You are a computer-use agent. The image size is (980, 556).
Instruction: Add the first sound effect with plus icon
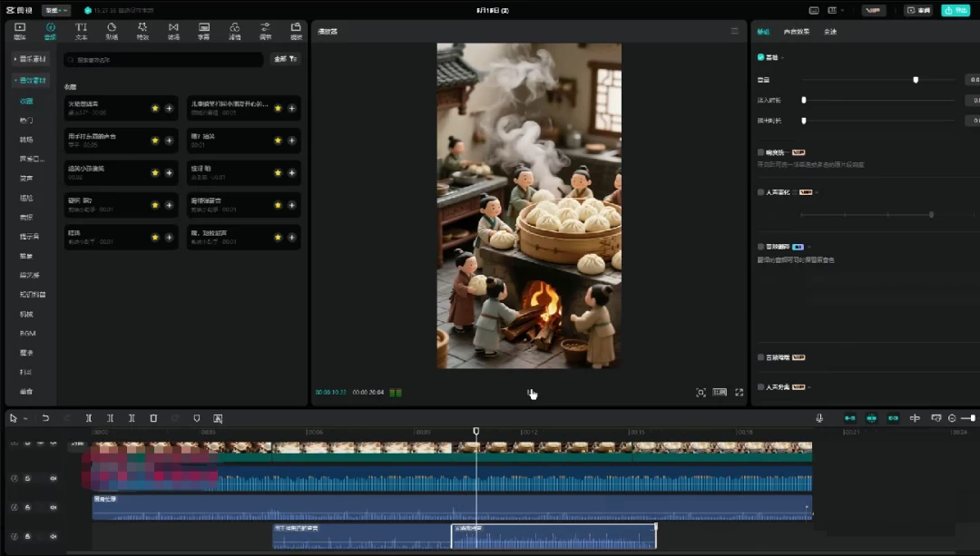click(x=169, y=108)
